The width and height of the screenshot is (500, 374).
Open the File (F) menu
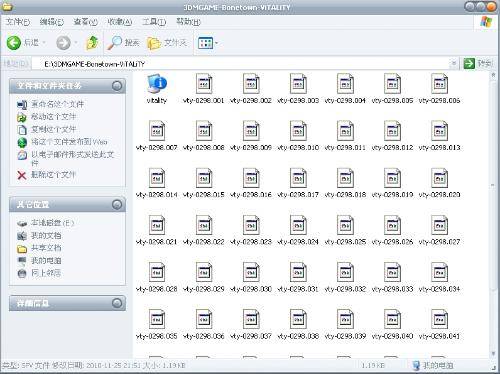coord(17,22)
